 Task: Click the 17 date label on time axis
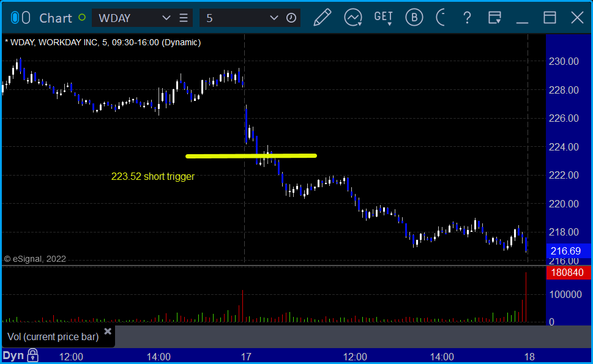(246, 357)
